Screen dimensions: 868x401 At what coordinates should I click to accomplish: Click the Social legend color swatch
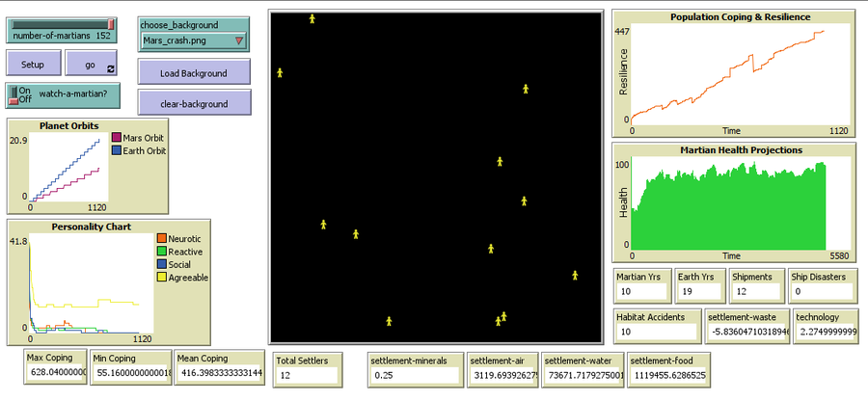pyautogui.click(x=162, y=264)
